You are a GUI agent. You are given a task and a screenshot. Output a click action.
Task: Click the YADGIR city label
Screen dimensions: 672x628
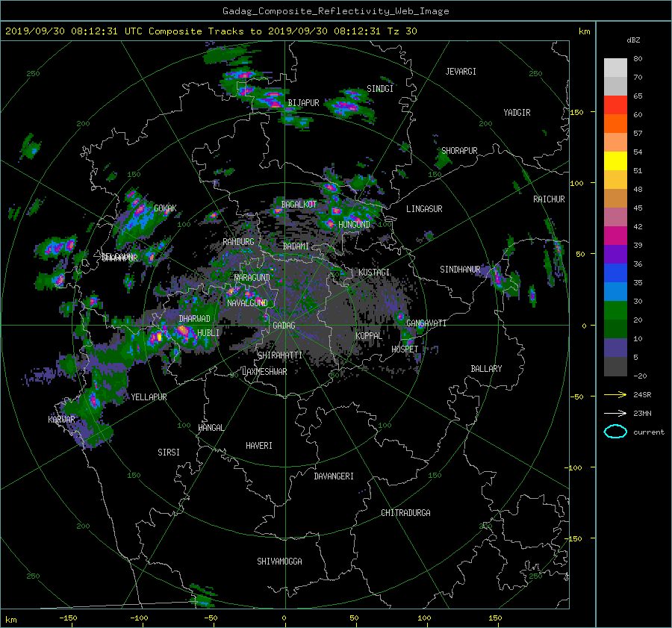pos(517,113)
